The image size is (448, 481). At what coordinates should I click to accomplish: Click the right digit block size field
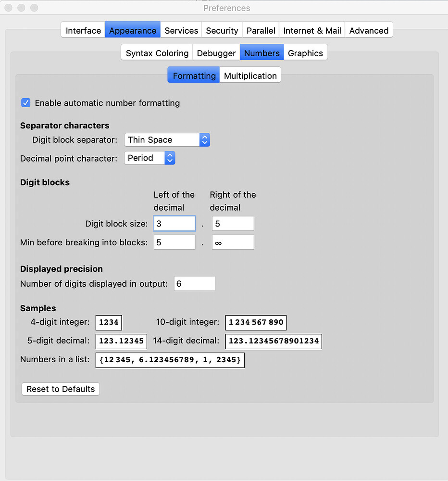tap(233, 223)
